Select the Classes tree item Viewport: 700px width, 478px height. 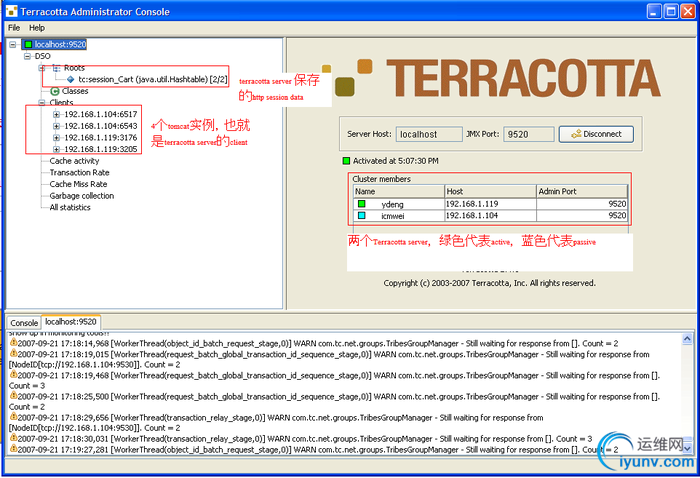coord(75,91)
